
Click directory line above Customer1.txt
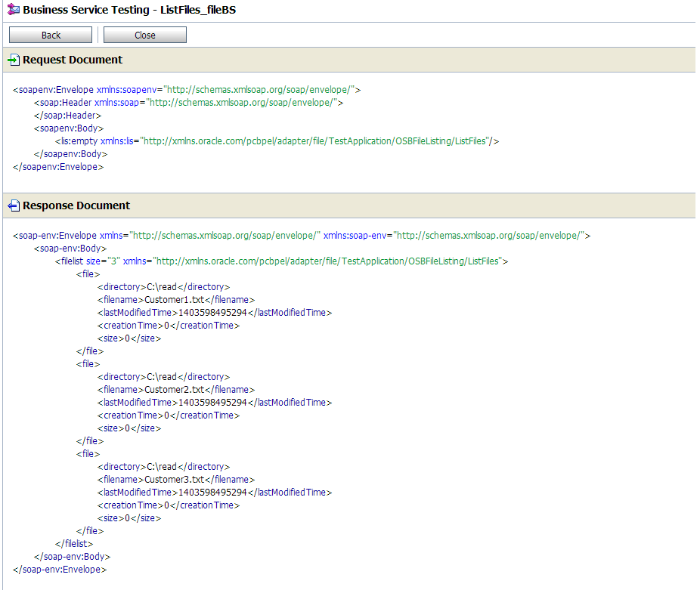coord(163,287)
